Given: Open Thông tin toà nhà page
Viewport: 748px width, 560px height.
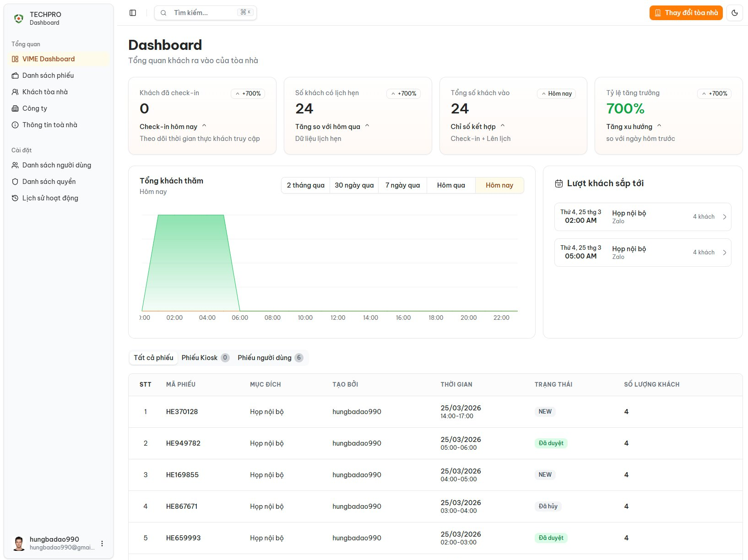Looking at the screenshot, I should click(49, 125).
